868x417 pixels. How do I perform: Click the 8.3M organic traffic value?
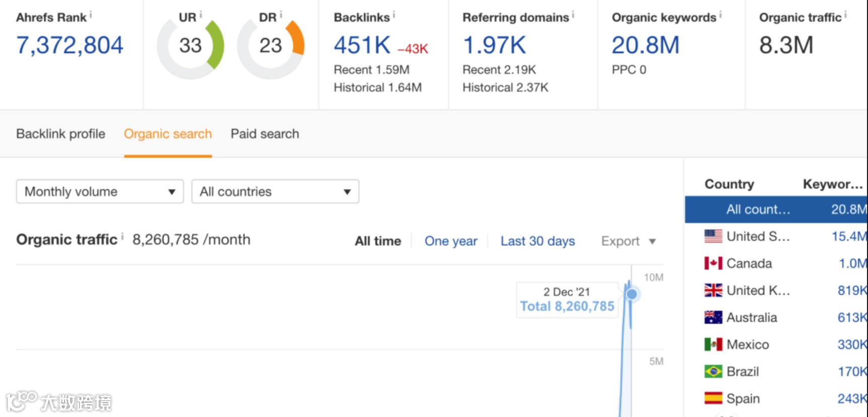(786, 45)
